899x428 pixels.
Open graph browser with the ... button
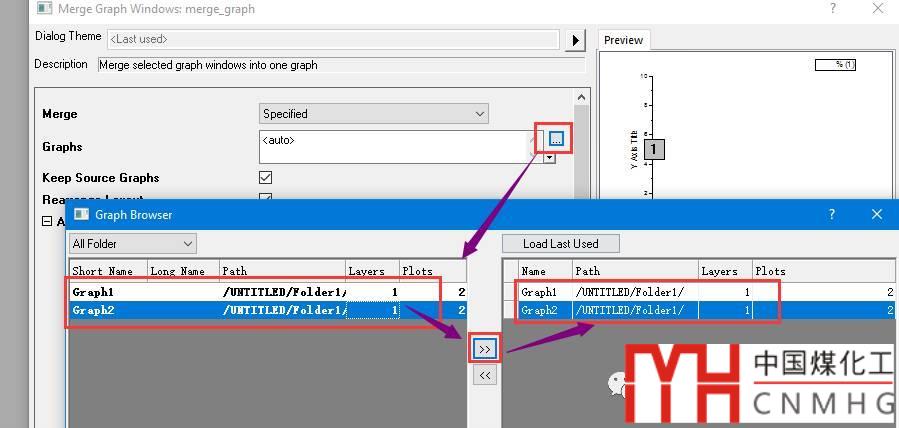pyautogui.click(x=556, y=138)
